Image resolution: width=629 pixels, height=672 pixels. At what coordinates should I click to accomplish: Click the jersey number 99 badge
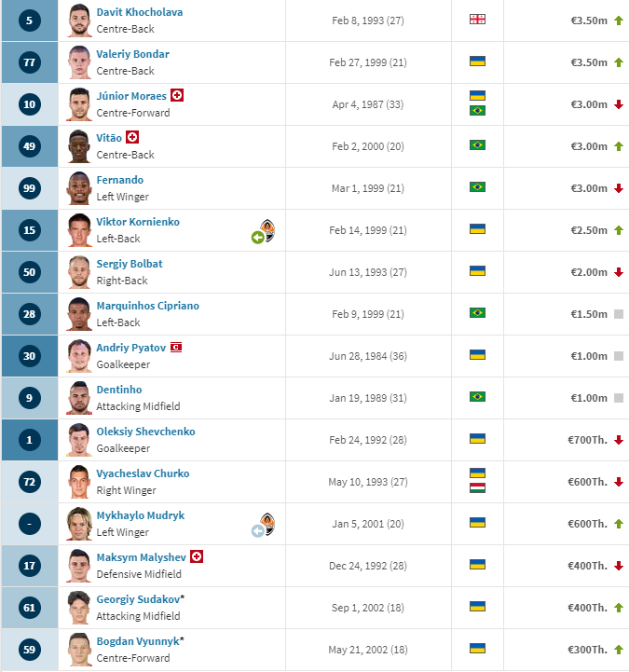point(29,188)
